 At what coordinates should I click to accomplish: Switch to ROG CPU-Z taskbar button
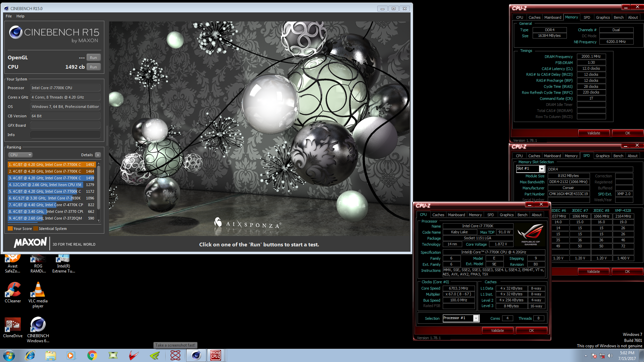(216, 355)
